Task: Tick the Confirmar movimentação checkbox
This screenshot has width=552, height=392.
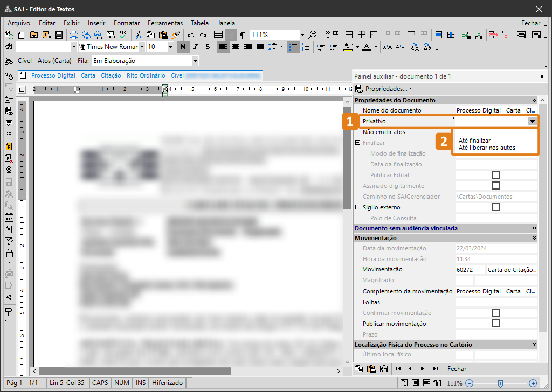Action: coord(496,312)
